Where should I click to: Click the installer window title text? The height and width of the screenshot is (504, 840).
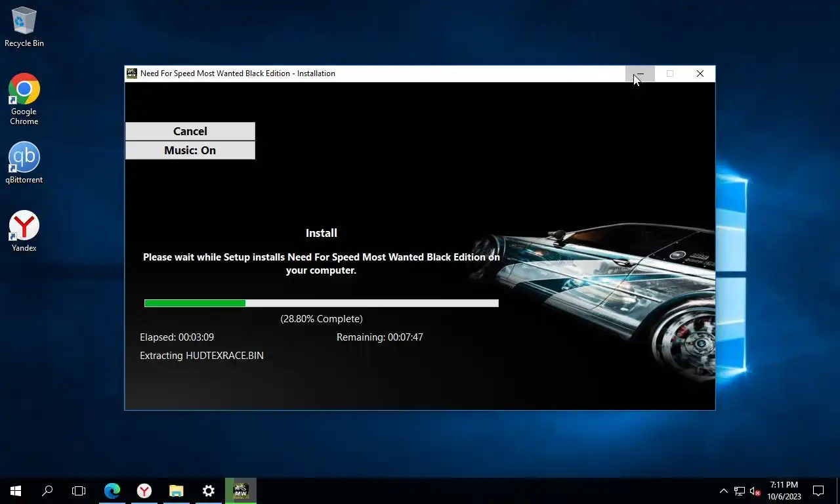[x=238, y=73]
